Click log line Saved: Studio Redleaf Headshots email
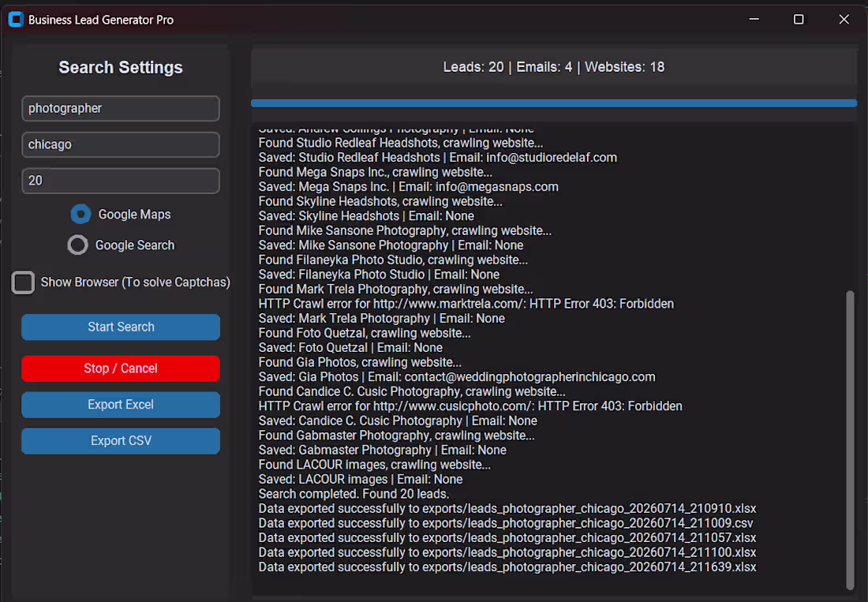 click(x=437, y=158)
